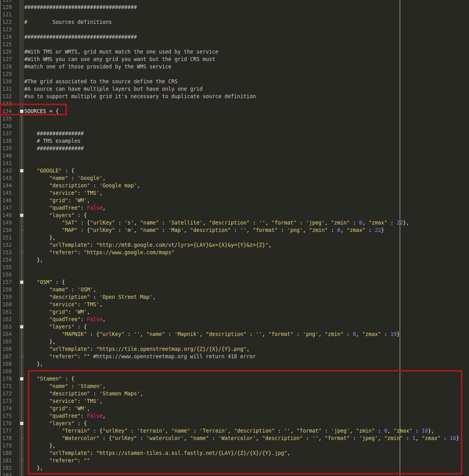This screenshot has height=476, width=469.
Task: Click the zmax value 18 on the Terrain line
Action: (x=425, y=431)
